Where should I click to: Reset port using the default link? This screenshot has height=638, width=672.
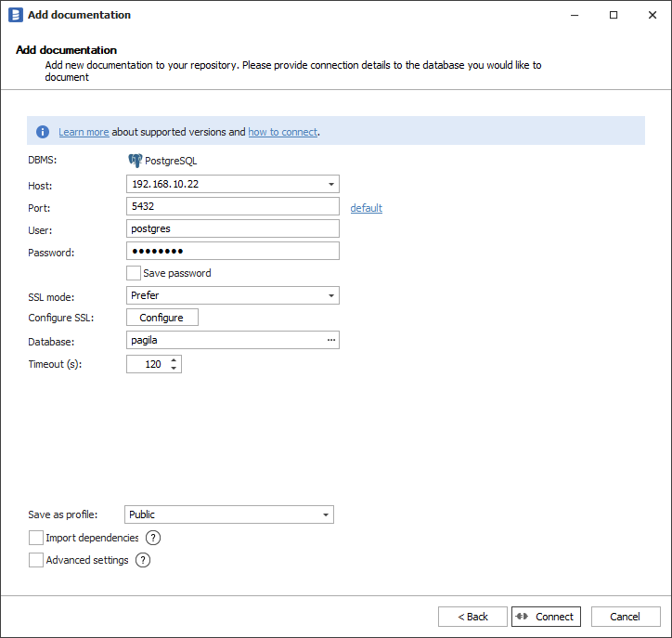[x=366, y=208]
